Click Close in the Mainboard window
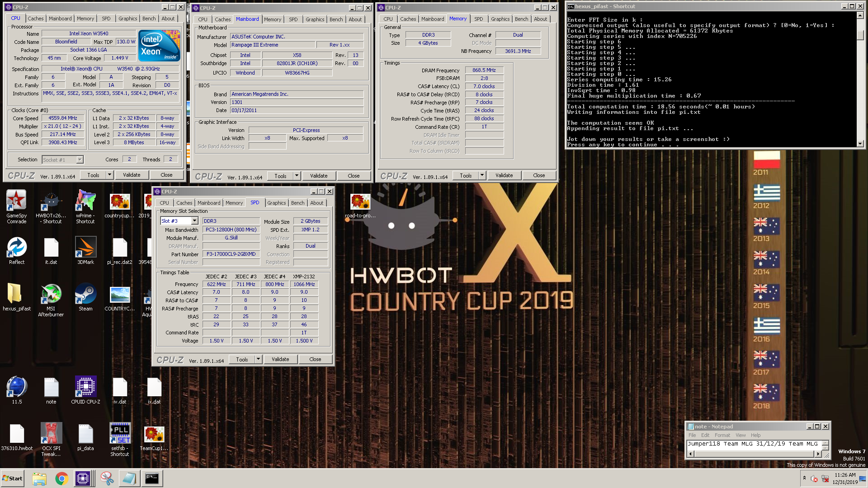Viewport: 868px width, 488px height. [x=354, y=176]
